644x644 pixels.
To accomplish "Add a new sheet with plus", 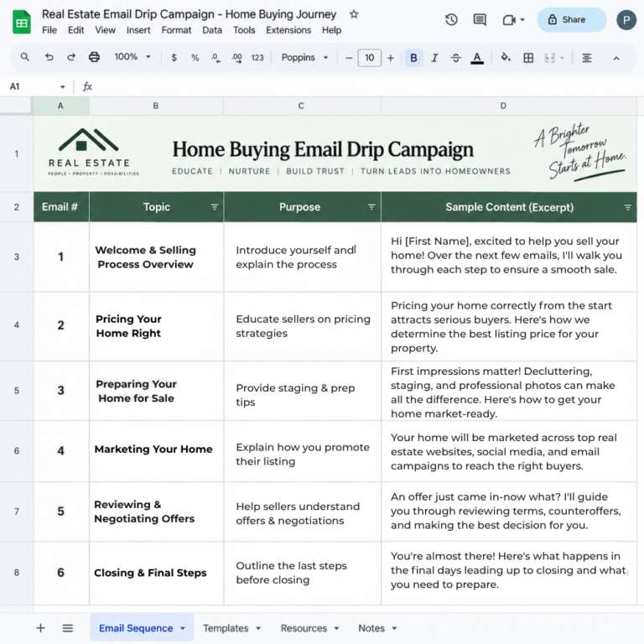I will point(40,628).
